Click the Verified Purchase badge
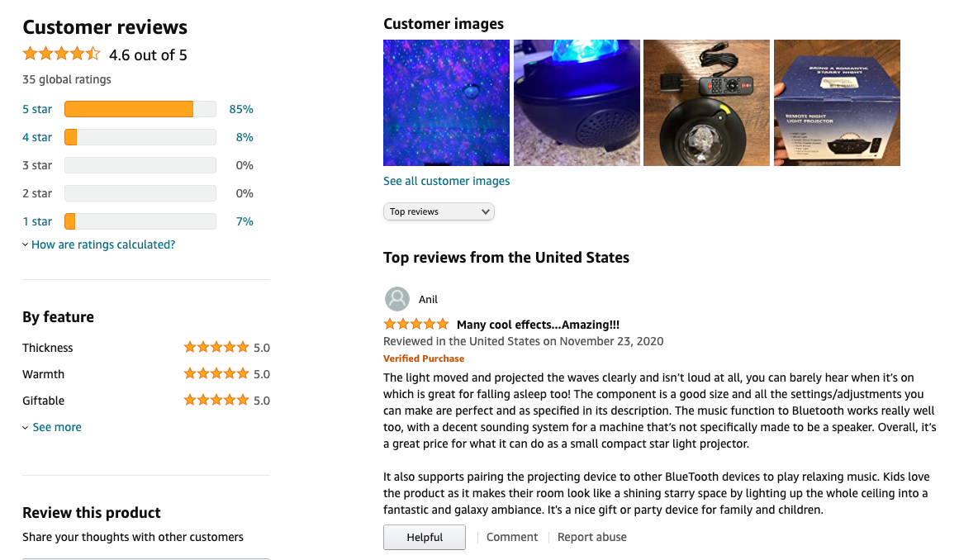Viewport: 978px width, 560px height. tap(424, 358)
